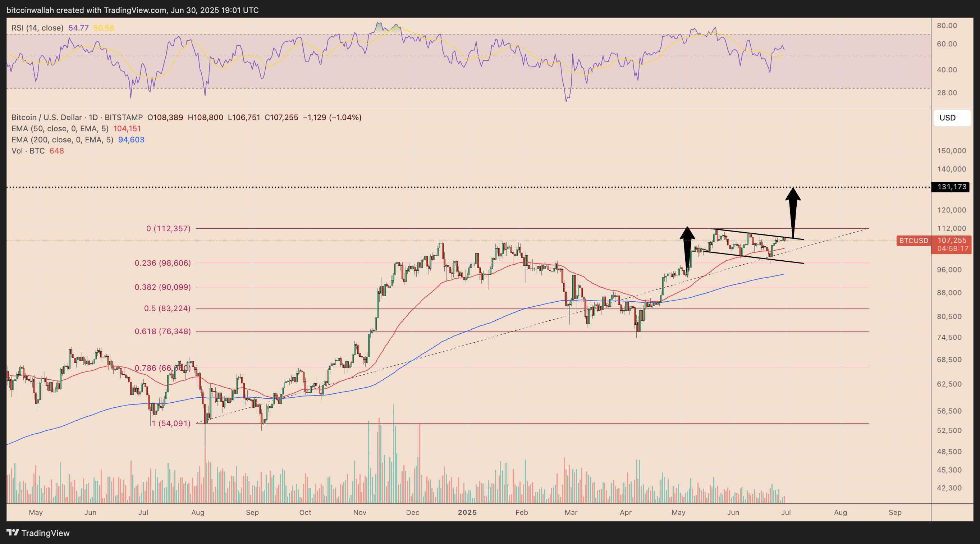Click the close price C107,255 value
This screenshot has height=544, width=980.
[281, 118]
